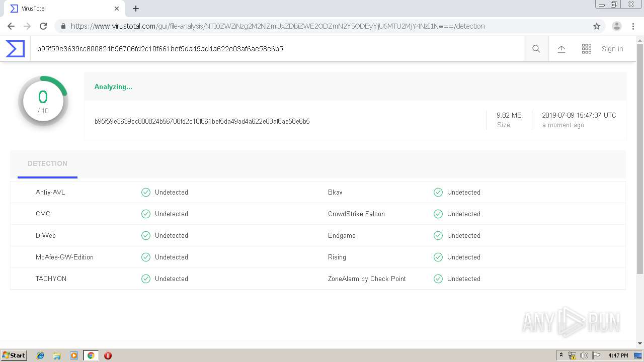Open the Chrome profile avatar icon
The height and width of the screenshot is (362, 644).
(x=617, y=26)
